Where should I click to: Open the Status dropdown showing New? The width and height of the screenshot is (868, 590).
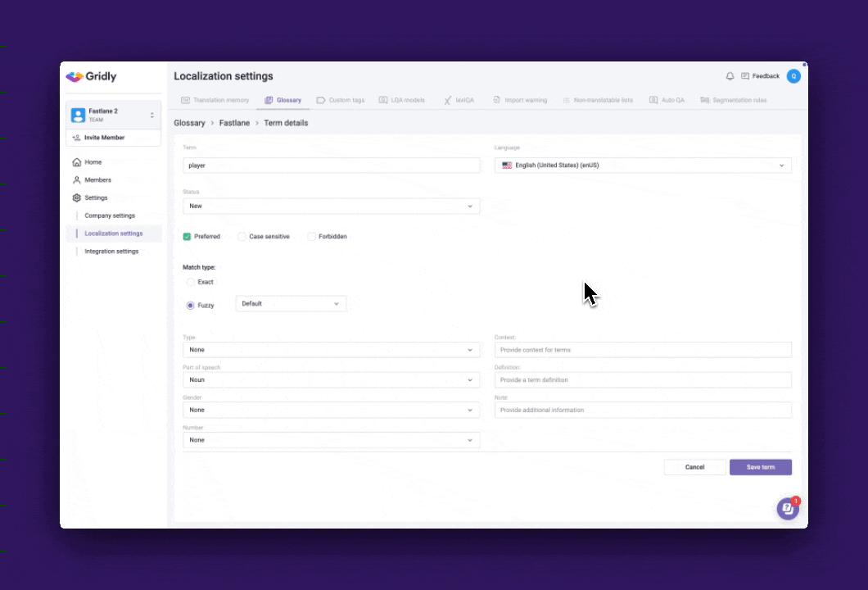coord(331,206)
